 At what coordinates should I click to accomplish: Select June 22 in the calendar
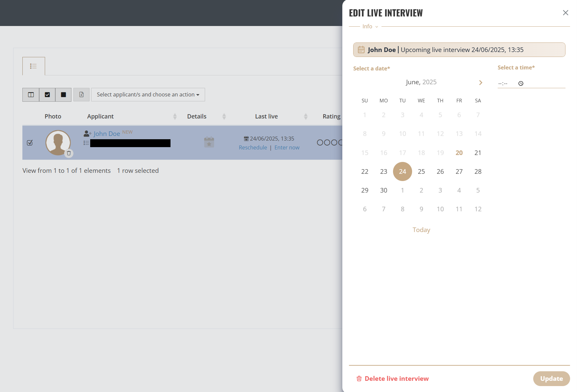point(365,171)
